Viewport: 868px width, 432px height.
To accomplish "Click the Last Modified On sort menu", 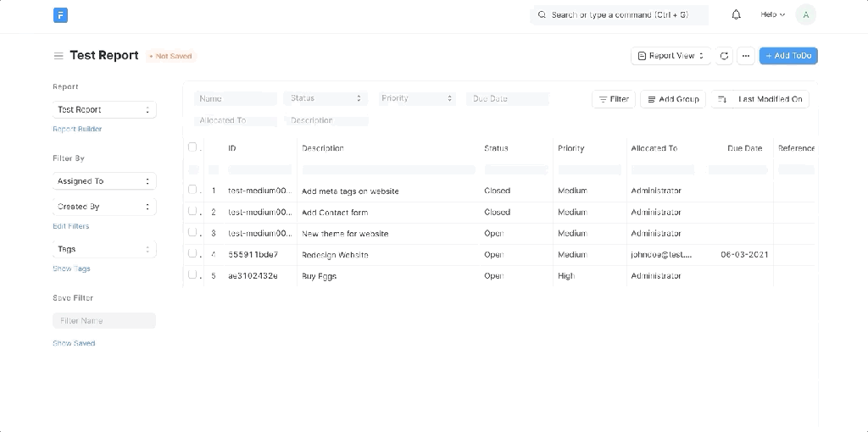I will click(770, 99).
